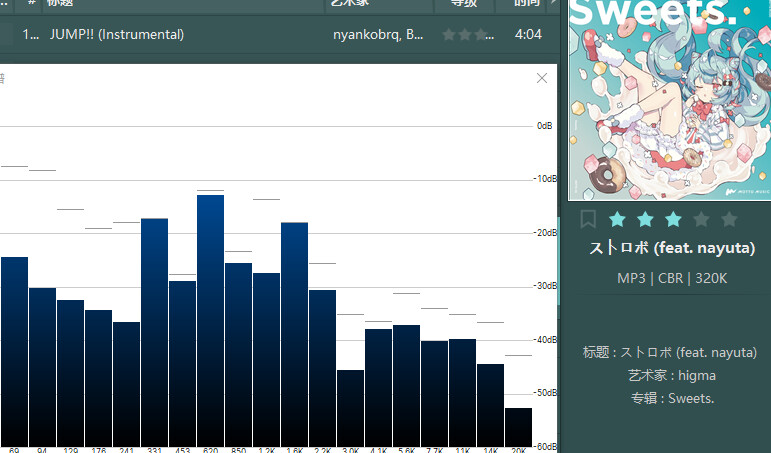Click the 艺术家 column header
Screen dimensions: 771x453
pos(378,4)
